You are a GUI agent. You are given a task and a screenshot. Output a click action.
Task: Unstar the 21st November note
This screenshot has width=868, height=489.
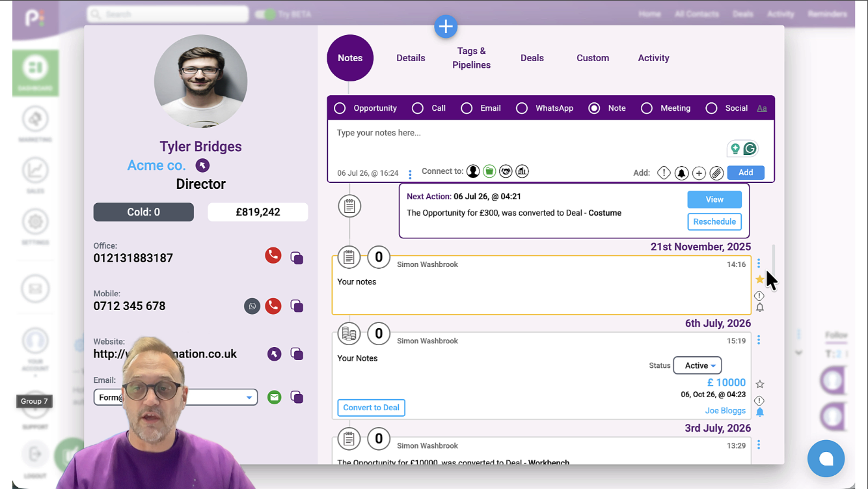coord(759,279)
